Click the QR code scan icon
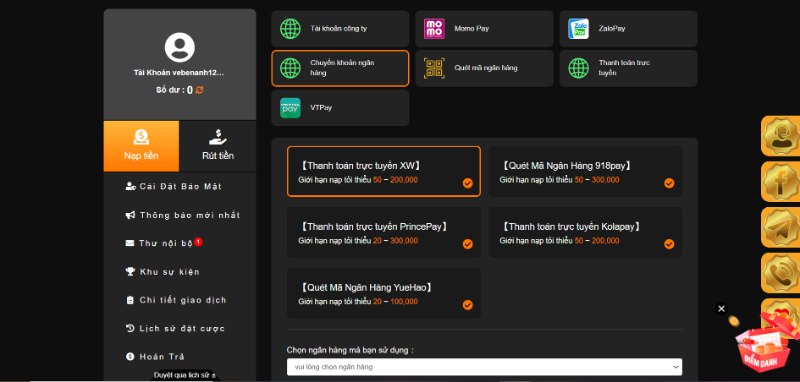Screen dimensions: 800x382 click(434, 68)
